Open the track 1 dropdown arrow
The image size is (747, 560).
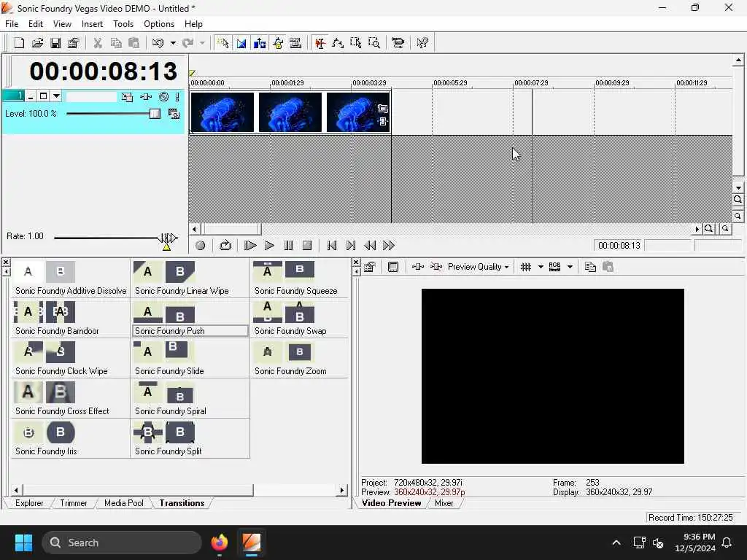pyautogui.click(x=56, y=96)
